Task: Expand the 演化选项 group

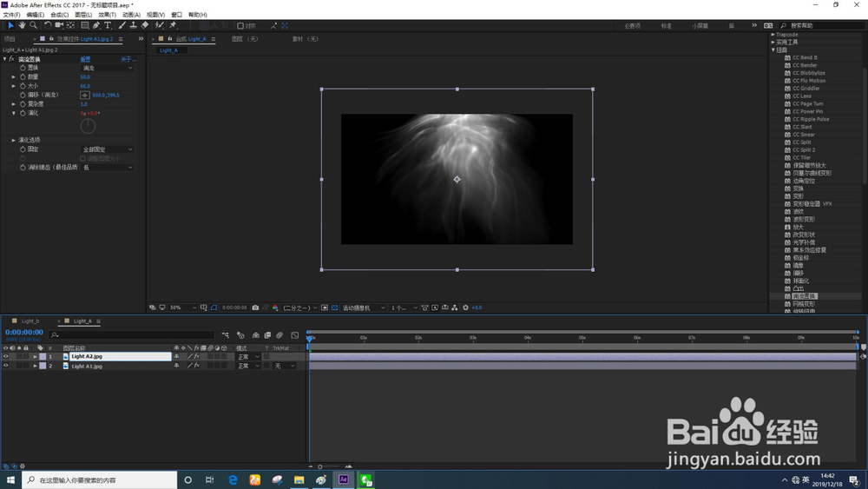Action: [14, 140]
